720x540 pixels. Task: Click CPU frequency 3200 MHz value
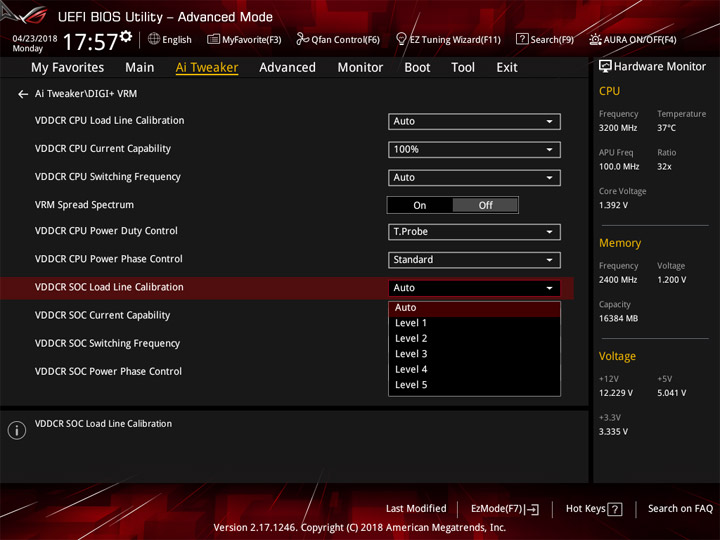click(618, 128)
